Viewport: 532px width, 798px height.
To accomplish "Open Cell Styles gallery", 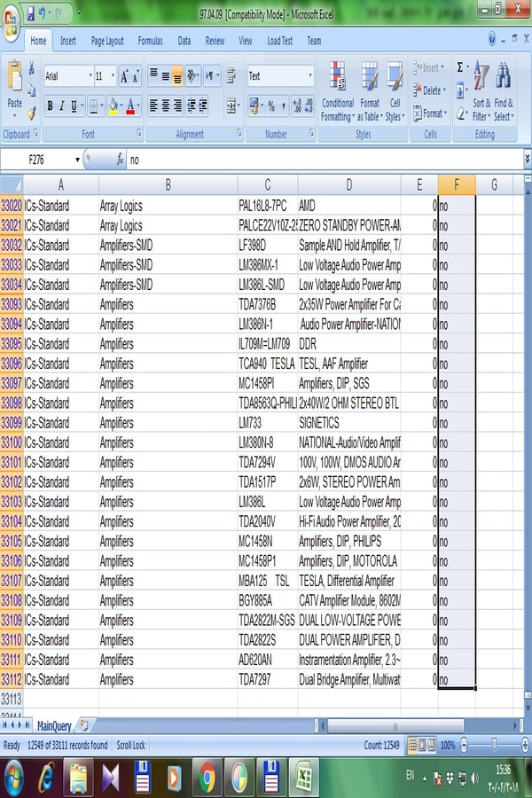I will coord(395,91).
